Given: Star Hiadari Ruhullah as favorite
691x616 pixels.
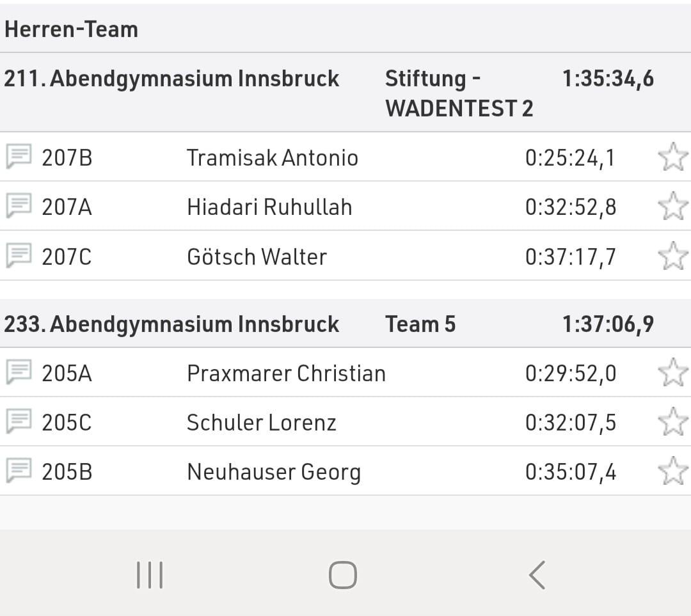Looking at the screenshot, I should [x=672, y=206].
